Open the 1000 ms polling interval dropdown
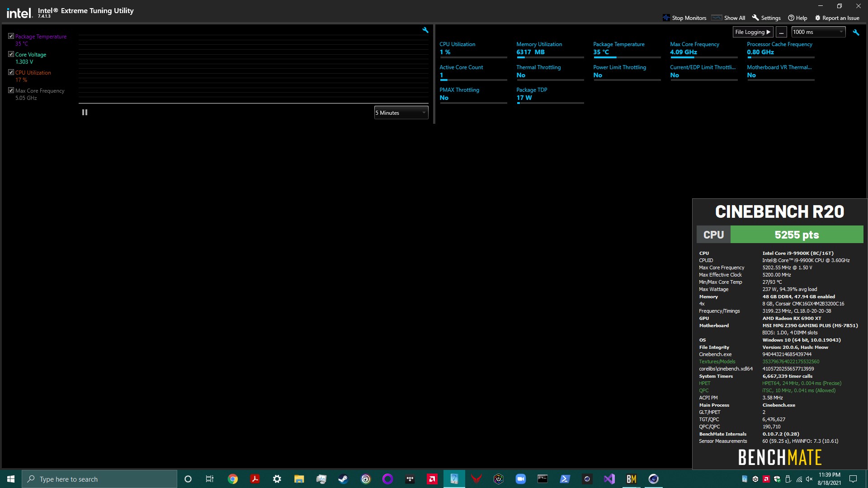Viewport: 868px width, 488px height. pyautogui.click(x=818, y=32)
